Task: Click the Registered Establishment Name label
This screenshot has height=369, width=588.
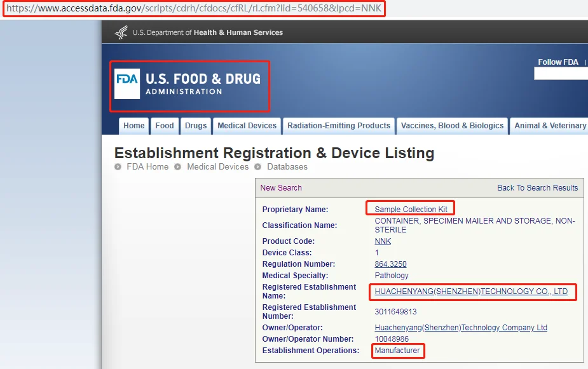Action: (309, 292)
